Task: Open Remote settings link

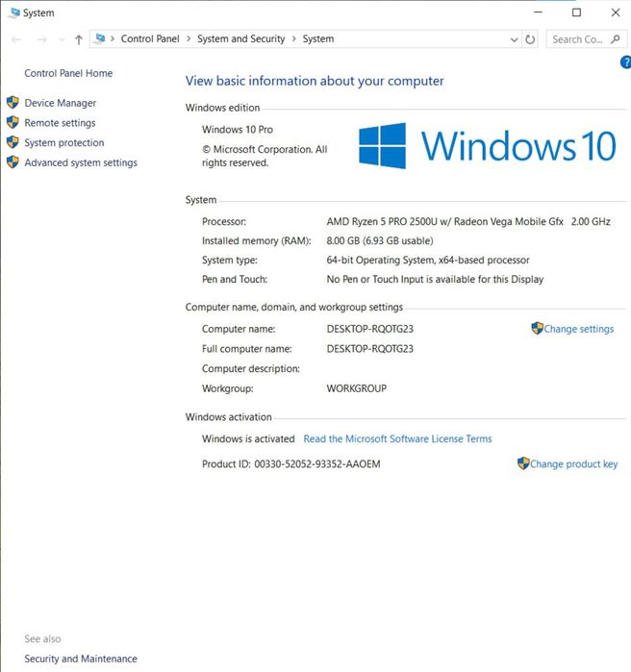Action: 60,122
